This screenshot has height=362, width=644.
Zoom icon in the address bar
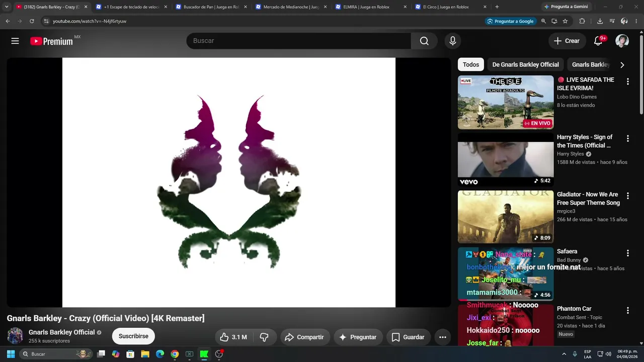[543, 21]
